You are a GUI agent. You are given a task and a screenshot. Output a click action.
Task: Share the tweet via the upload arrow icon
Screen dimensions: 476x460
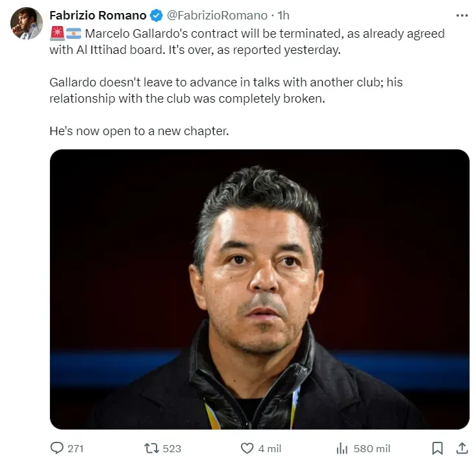click(462, 448)
